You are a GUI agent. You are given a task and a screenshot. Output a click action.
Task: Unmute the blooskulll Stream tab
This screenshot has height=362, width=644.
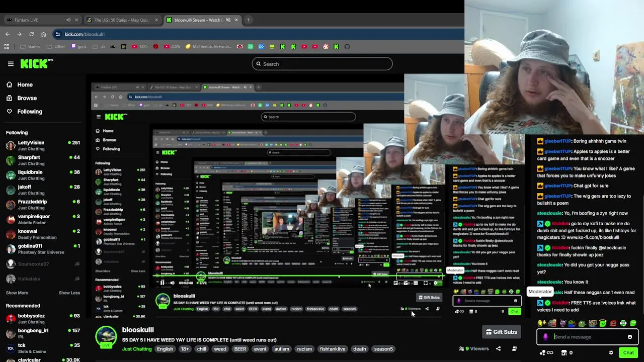click(x=228, y=20)
